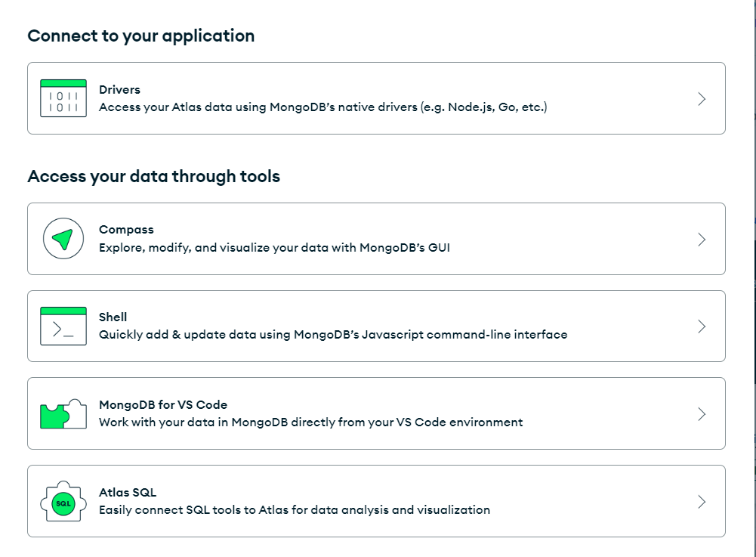This screenshot has height=557, width=756.
Task: Choose MongoDB for VS Code title
Action: [x=163, y=405]
